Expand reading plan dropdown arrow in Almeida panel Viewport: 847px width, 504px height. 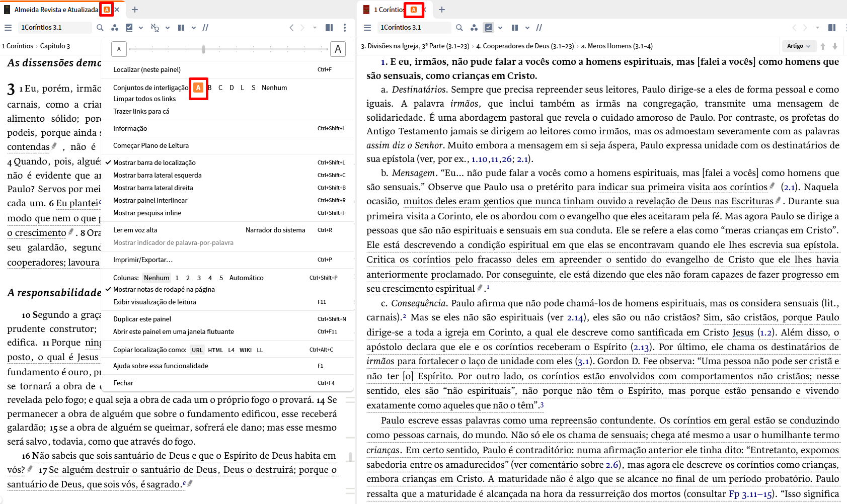[141, 28]
